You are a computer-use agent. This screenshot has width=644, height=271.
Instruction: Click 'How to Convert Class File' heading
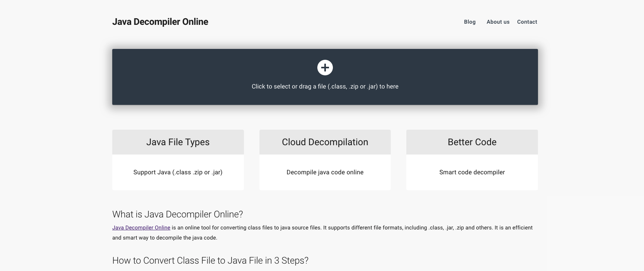coord(210,261)
